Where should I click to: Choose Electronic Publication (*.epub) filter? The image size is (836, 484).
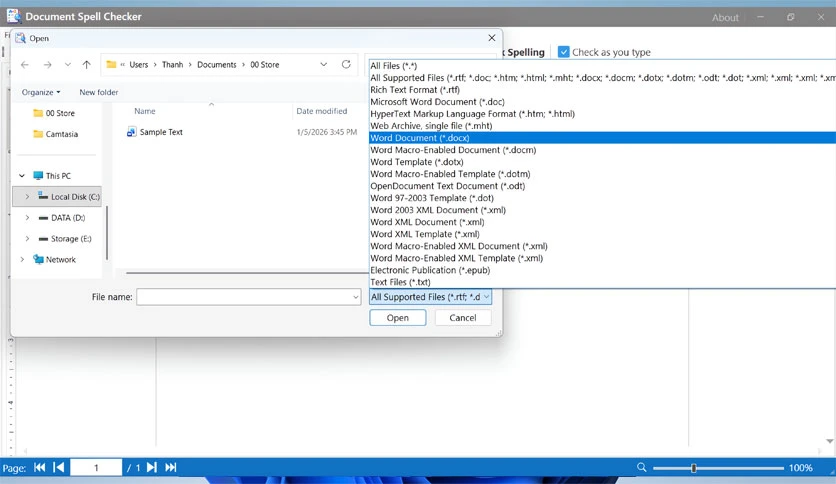[602, 270]
